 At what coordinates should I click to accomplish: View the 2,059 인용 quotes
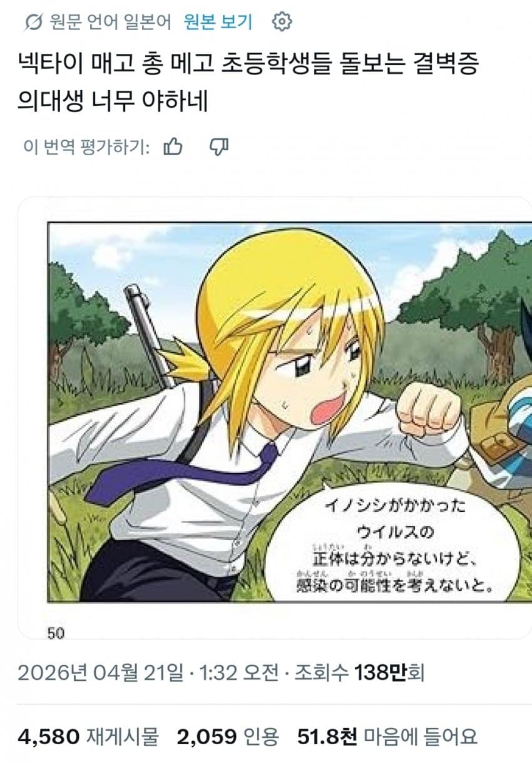point(228,736)
